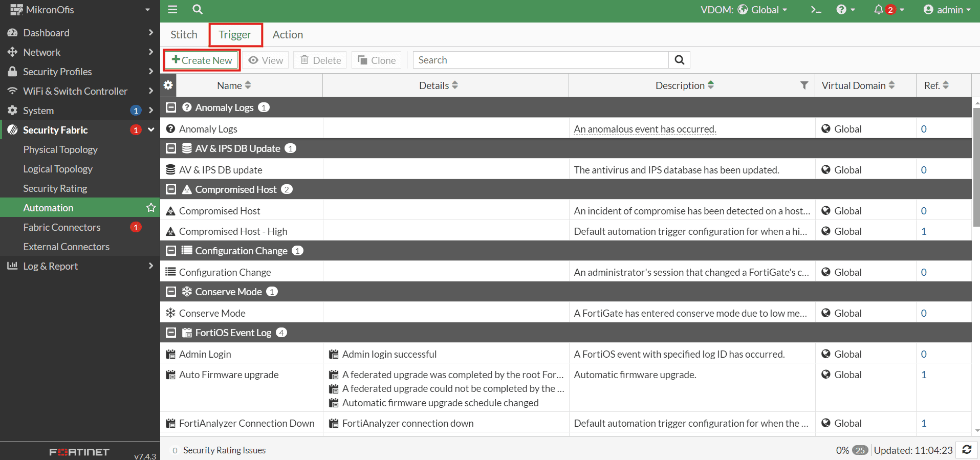Switch to the Trigger tab
980x460 pixels.
pos(235,34)
